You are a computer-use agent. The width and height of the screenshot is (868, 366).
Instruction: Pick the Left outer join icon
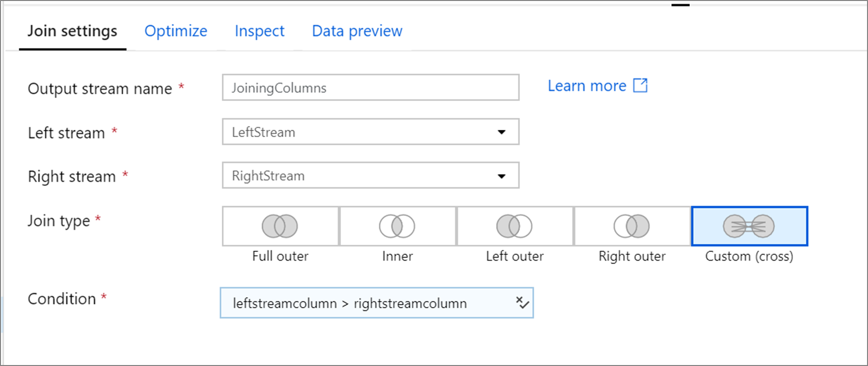[x=514, y=226]
